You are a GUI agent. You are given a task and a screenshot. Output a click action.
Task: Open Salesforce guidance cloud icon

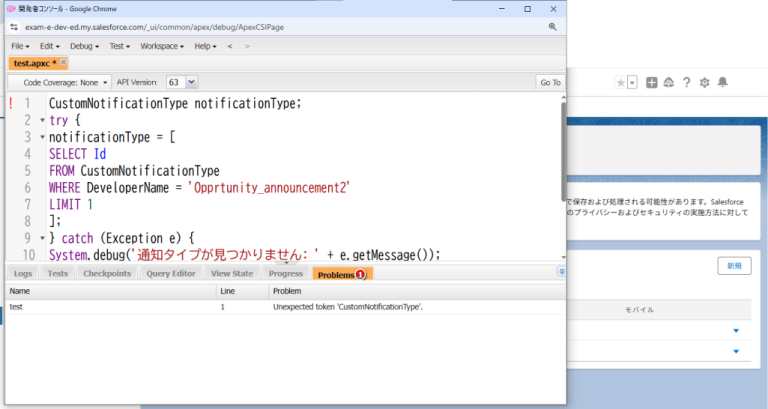pyautogui.click(x=669, y=82)
